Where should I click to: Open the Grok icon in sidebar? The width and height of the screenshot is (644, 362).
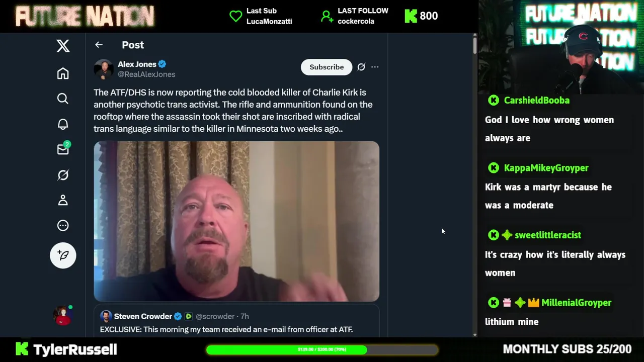tap(63, 175)
